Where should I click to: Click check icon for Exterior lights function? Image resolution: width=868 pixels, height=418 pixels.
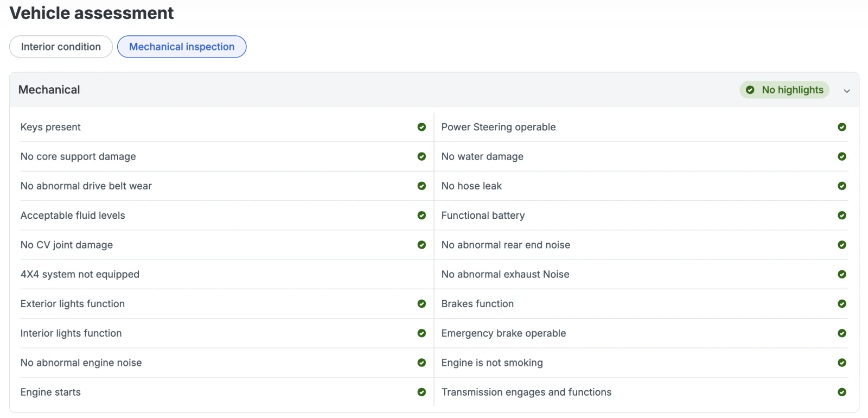[422, 304]
